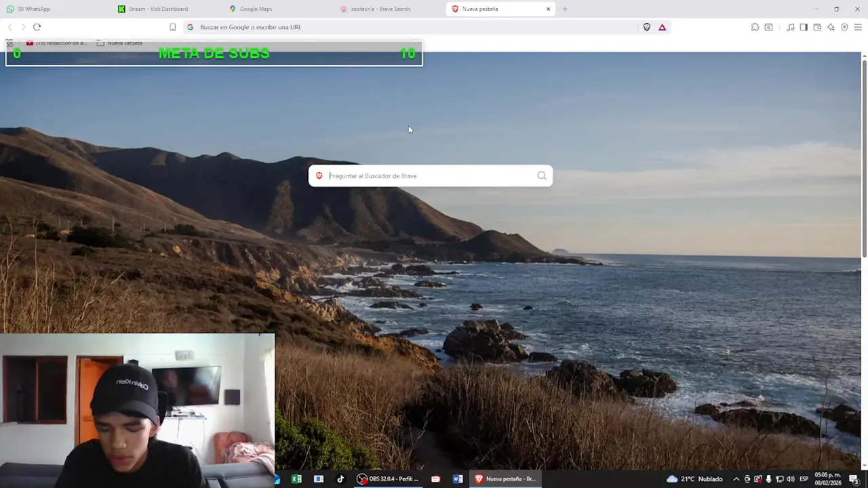This screenshot has width=868, height=488.
Task: Open the Leo AI sparkle icon
Action: [x=831, y=27]
